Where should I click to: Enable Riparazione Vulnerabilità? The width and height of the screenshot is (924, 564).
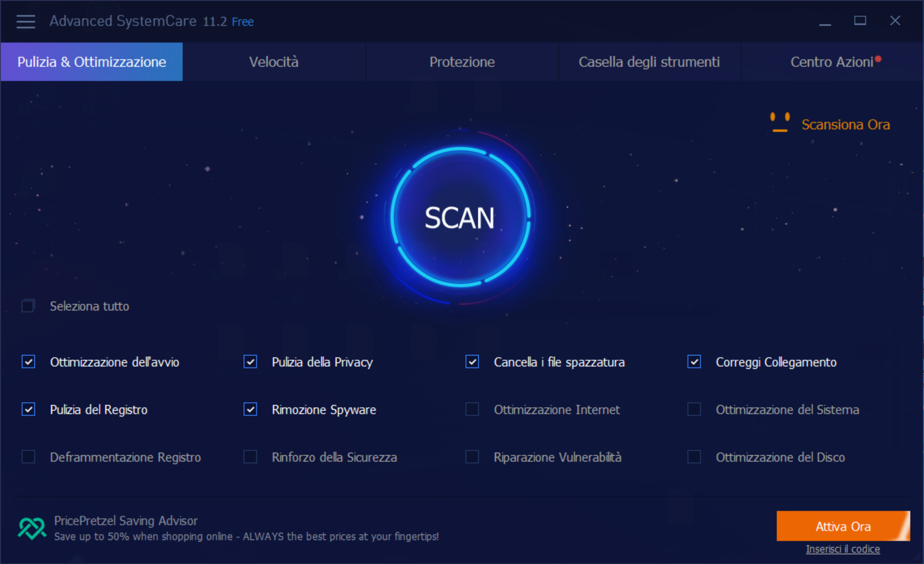(472, 457)
